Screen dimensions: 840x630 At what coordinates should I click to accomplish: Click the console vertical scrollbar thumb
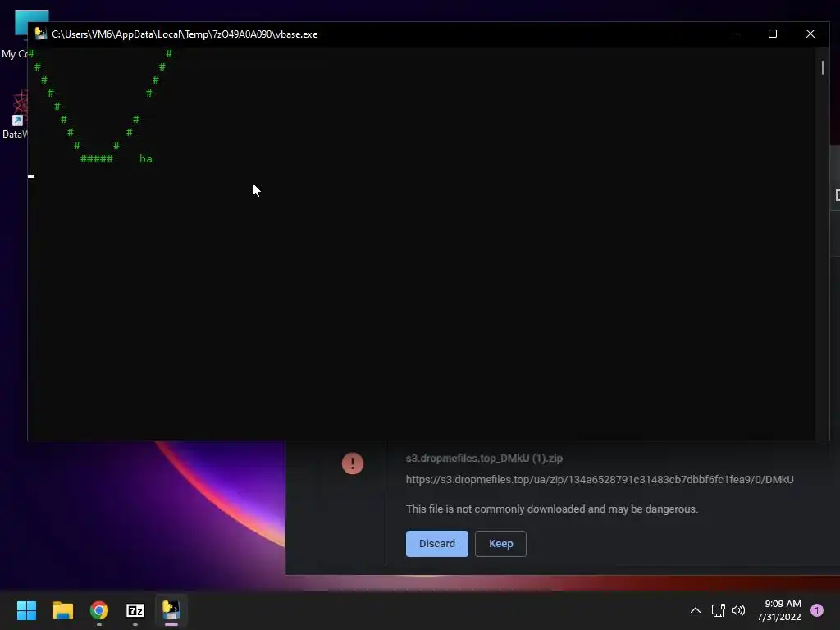pos(822,67)
